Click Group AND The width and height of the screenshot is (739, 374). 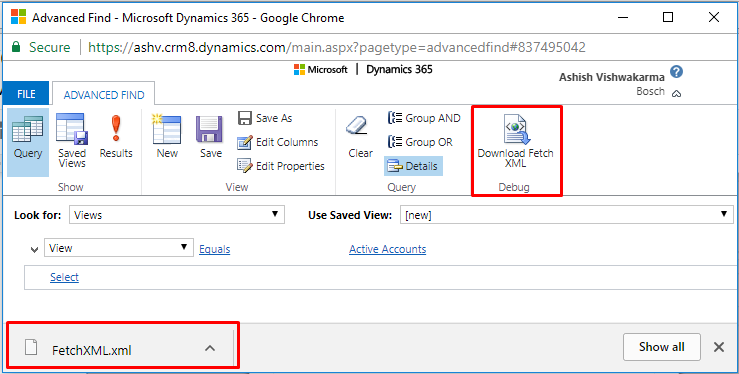(x=424, y=118)
